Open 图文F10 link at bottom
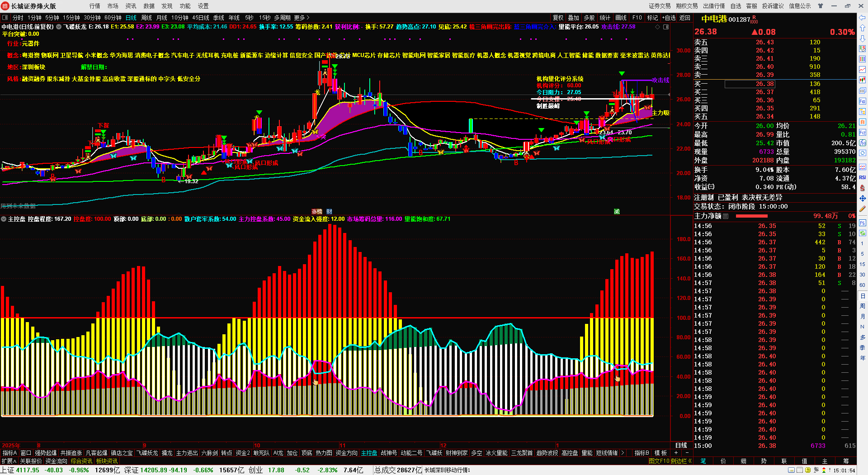The image size is (868, 475). 659,461
